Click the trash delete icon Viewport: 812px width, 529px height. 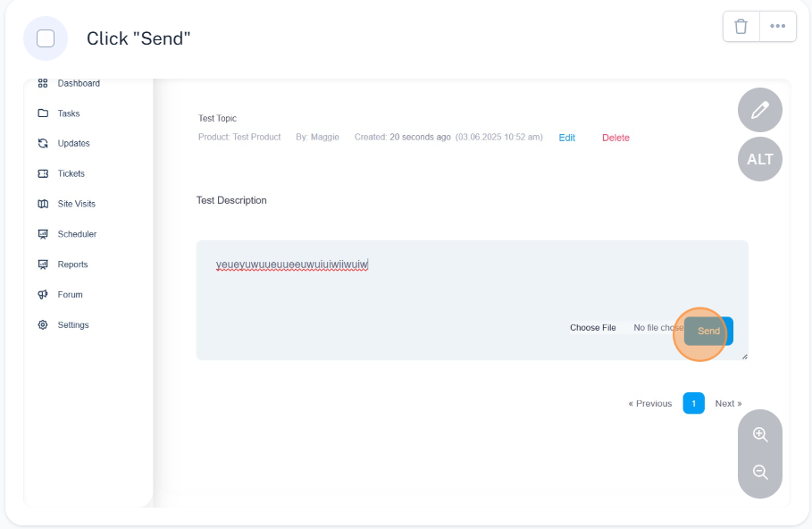[x=741, y=26]
